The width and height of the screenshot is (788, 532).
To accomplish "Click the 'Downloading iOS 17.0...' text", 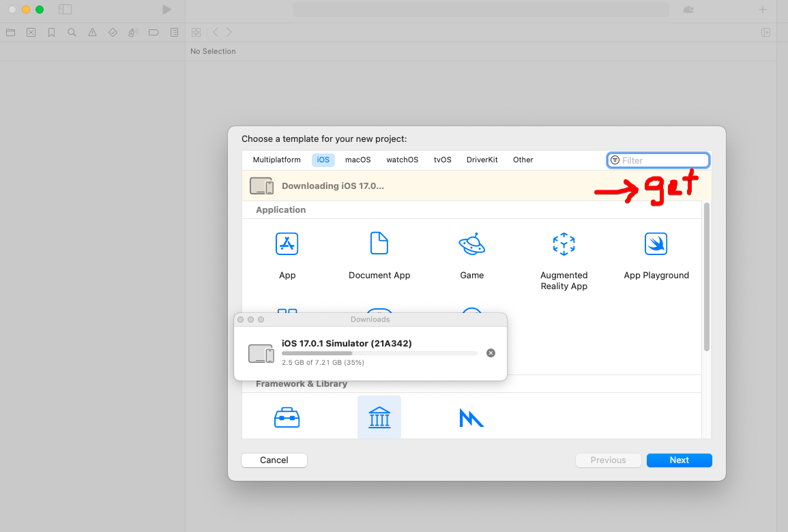I will pos(333,186).
